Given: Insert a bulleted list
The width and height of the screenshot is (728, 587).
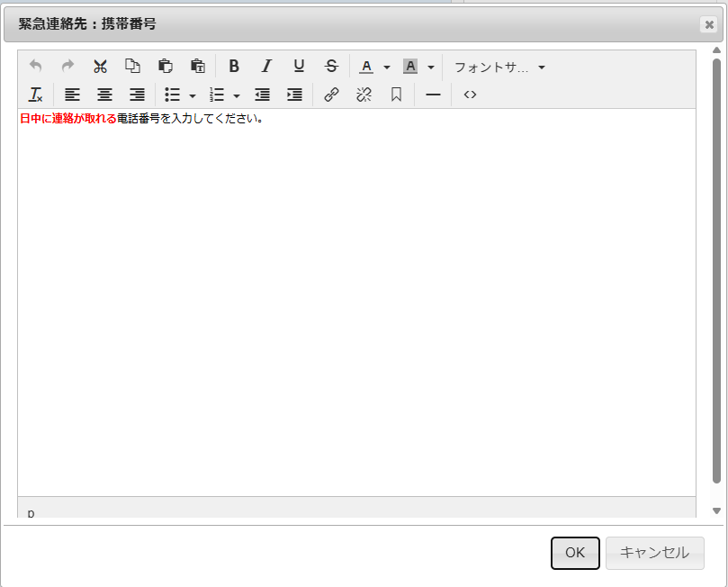Looking at the screenshot, I should click(x=172, y=95).
